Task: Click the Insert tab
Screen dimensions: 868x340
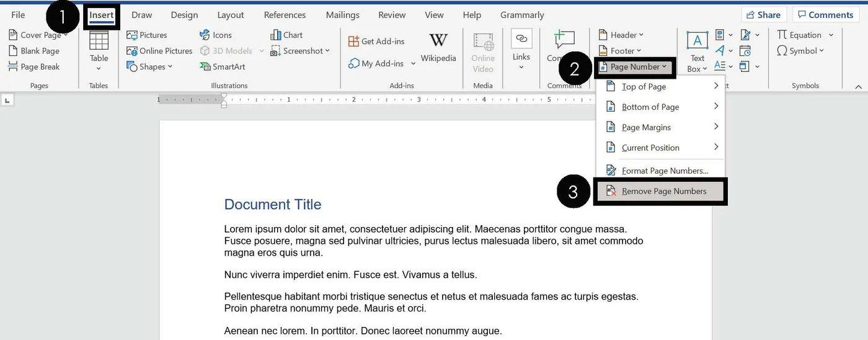Action: click(102, 15)
